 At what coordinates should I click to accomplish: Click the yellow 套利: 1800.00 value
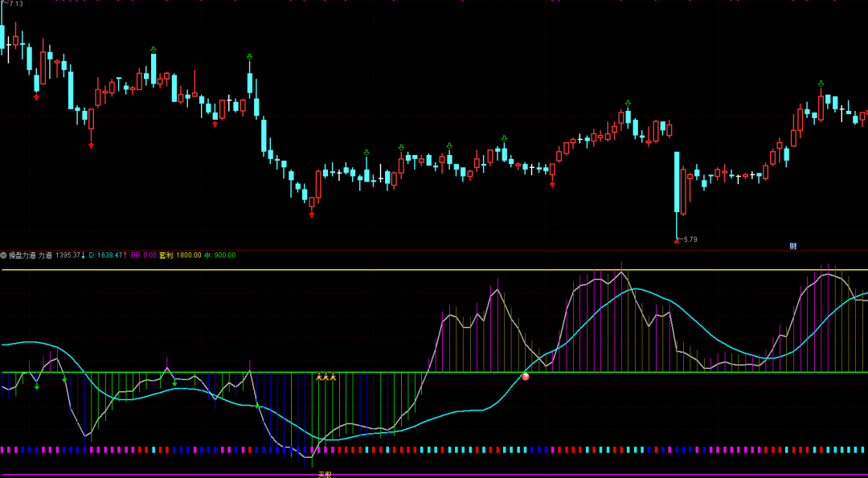tap(181, 255)
